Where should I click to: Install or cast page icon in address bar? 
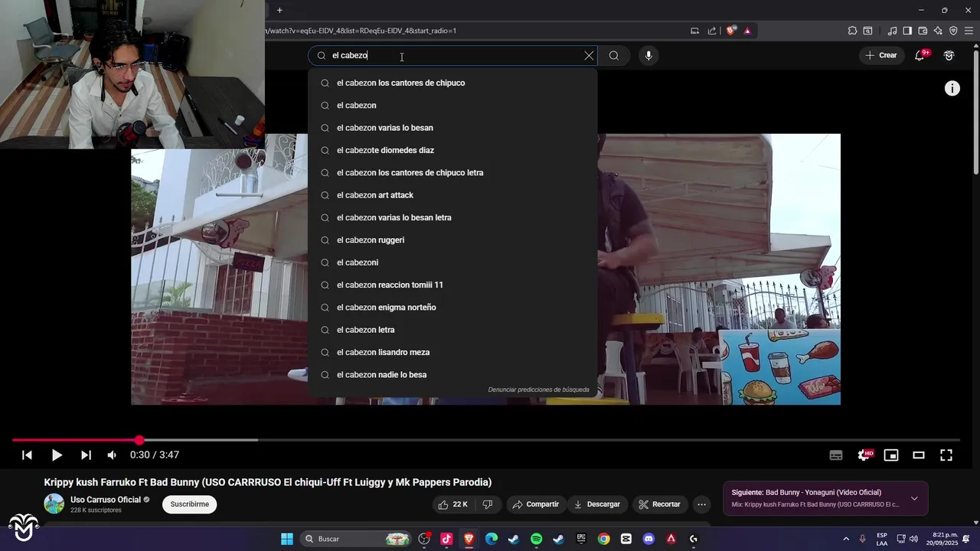point(694,31)
